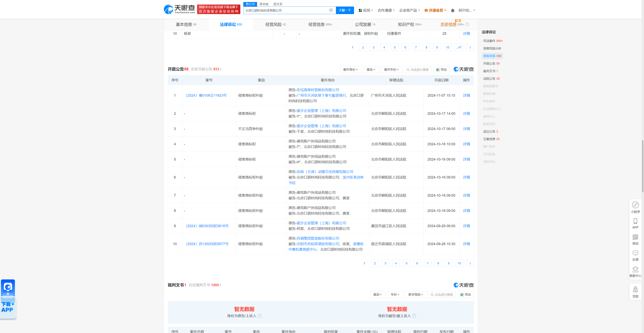
Task: Jump to 涉诉关系 466 in sidebar
Action: point(492,56)
